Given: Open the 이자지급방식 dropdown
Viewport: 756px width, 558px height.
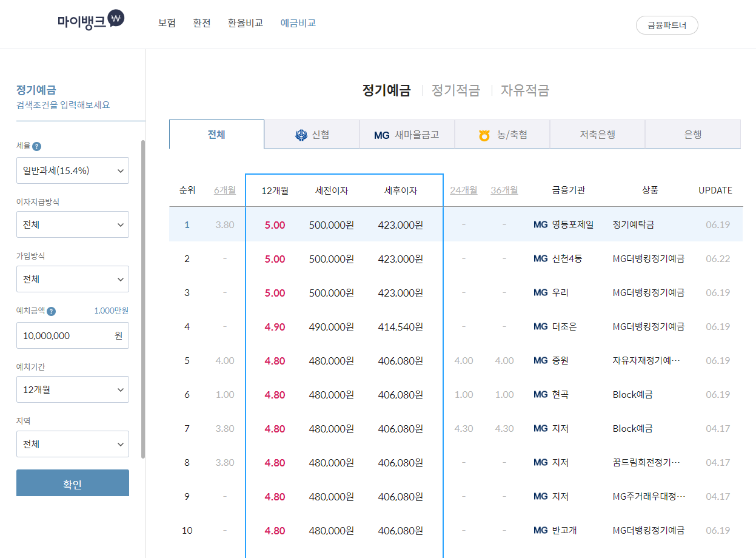Looking at the screenshot, I should tap(73, 224).
